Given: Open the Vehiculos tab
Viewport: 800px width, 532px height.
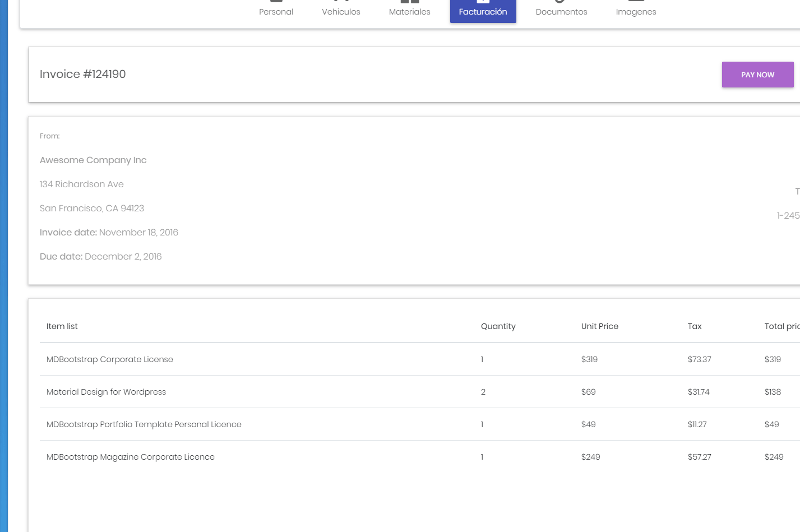Looking at the screenshot, I should point(341,11).
